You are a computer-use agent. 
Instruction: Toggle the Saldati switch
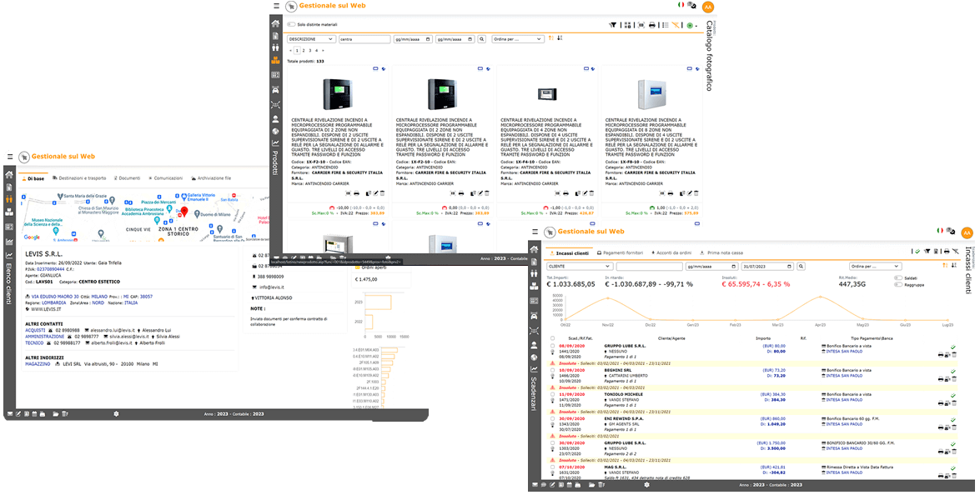(x=898, y=277)
